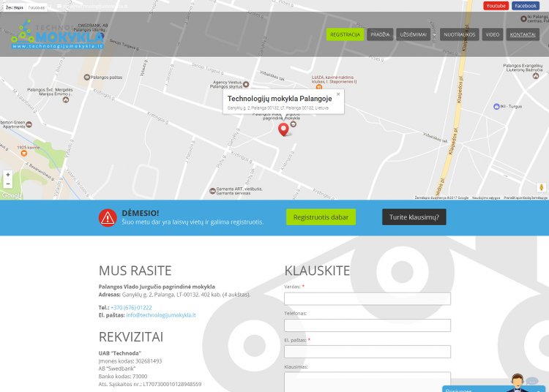
Task: Click the Agency Vestus marker icon
Action: tap(246, 84)
